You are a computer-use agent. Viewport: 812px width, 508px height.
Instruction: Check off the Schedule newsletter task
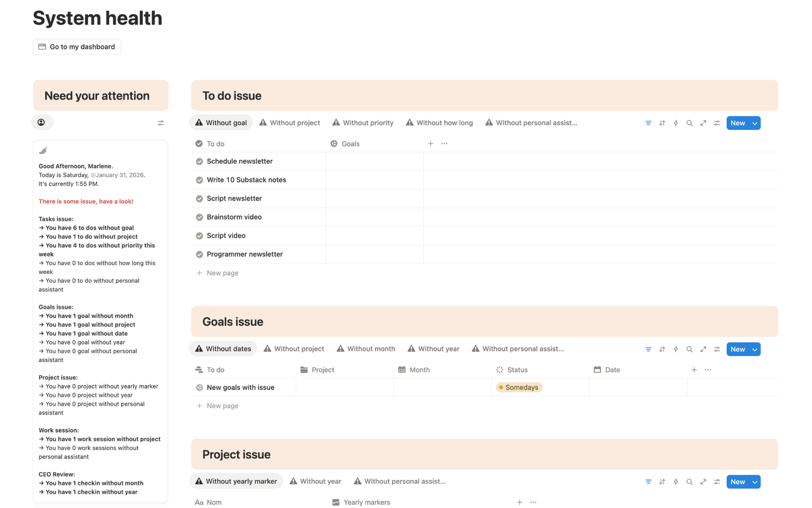click(x=199, y=161)
